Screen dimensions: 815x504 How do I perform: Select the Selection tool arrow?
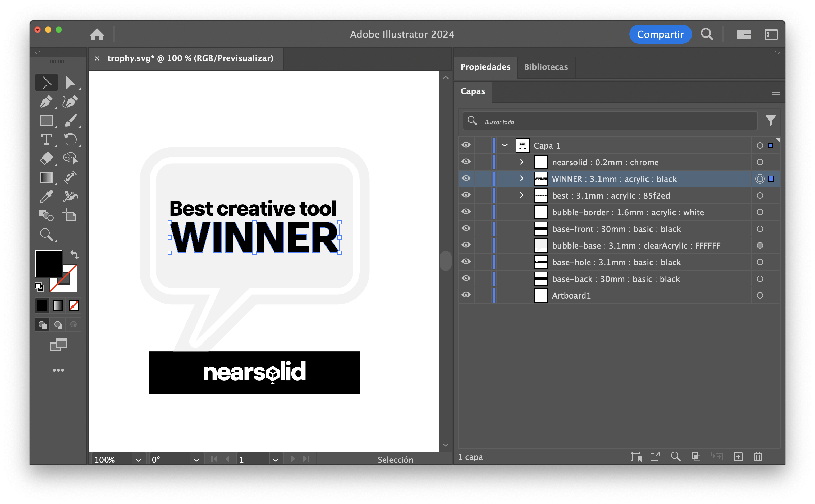coord(46,82)
